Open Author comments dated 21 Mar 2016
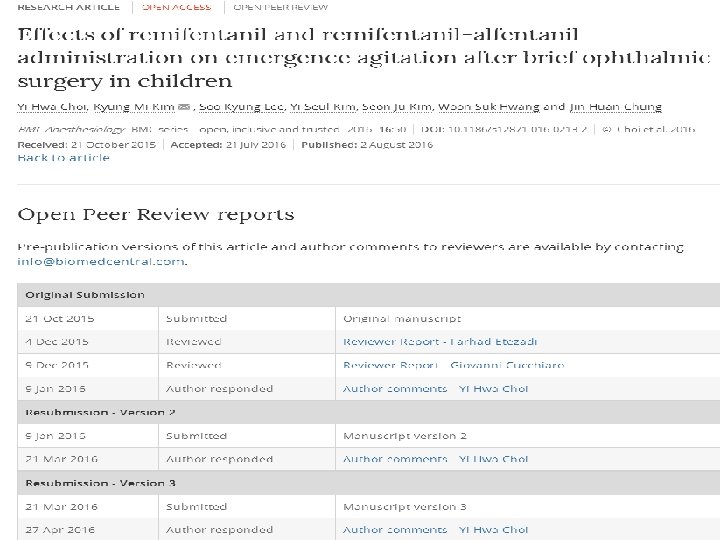Viewport: 720px width, 540px height. [x=435, y=459]
